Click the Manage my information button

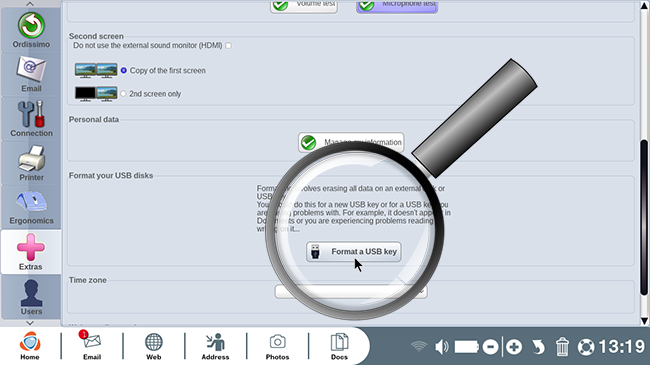pyautogui.click(x=351, y=142)
